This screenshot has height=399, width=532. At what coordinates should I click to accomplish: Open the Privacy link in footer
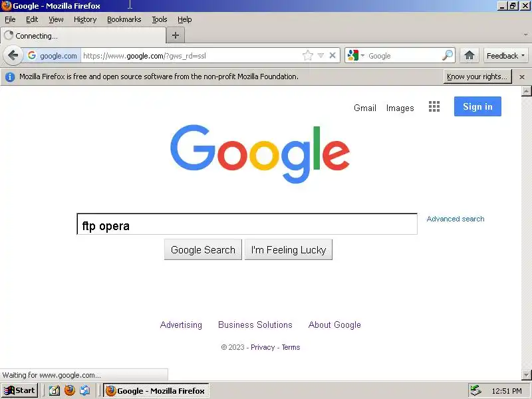pyautogui.click(x=263, y=347)
